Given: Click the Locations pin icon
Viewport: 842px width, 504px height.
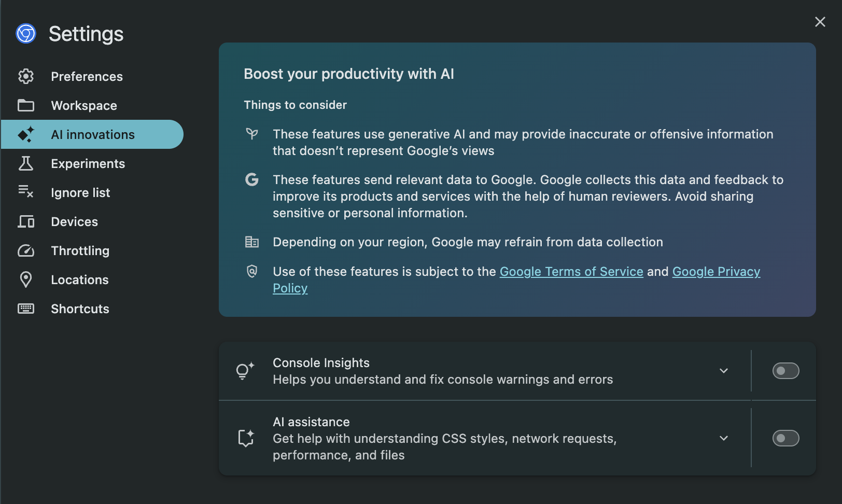Looking at the screenshot, I should (x=26, y=279).
